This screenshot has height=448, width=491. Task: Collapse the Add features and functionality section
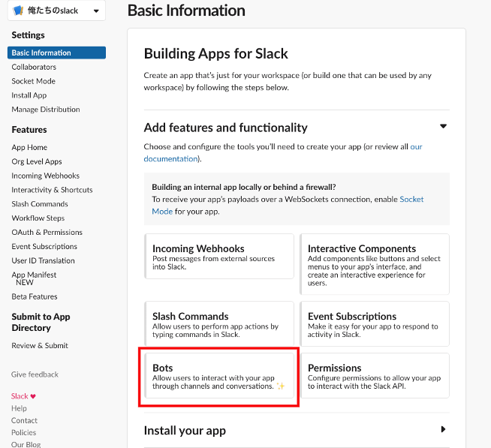tap(443, 127)
